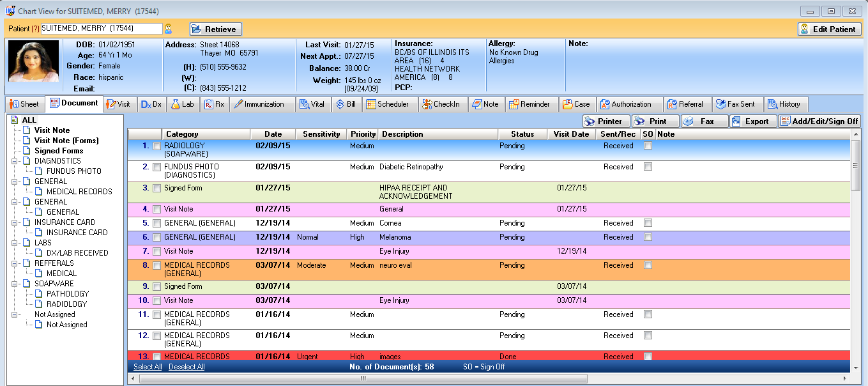
Task: Click the Edit Patient button
Action: click(829, 29)
